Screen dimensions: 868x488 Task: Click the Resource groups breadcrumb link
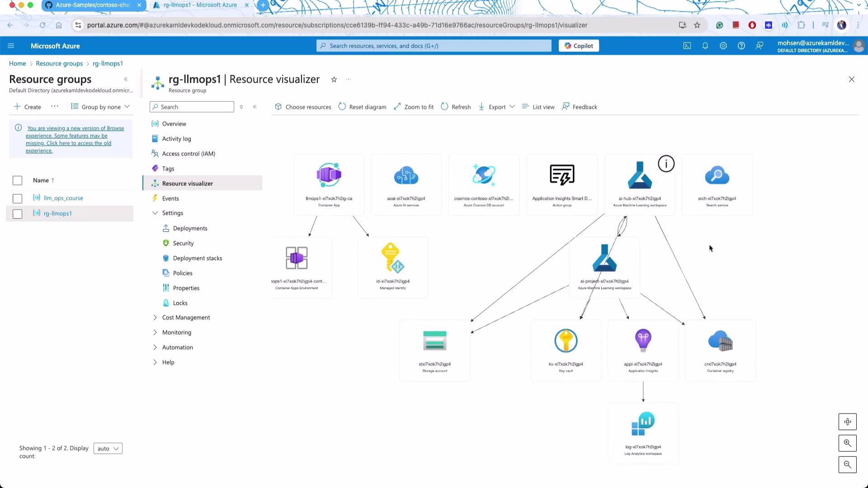pyautogui.click(x=59, y=64)
